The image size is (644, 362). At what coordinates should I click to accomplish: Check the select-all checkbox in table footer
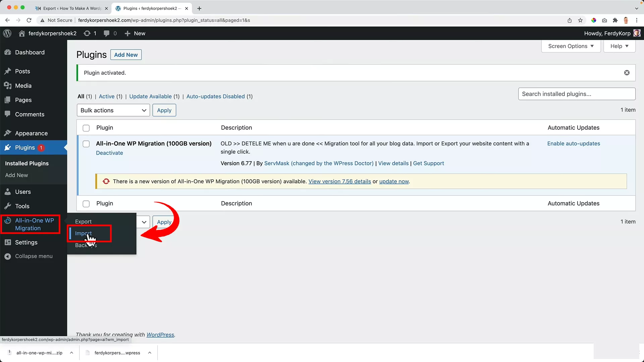[86, 204]
